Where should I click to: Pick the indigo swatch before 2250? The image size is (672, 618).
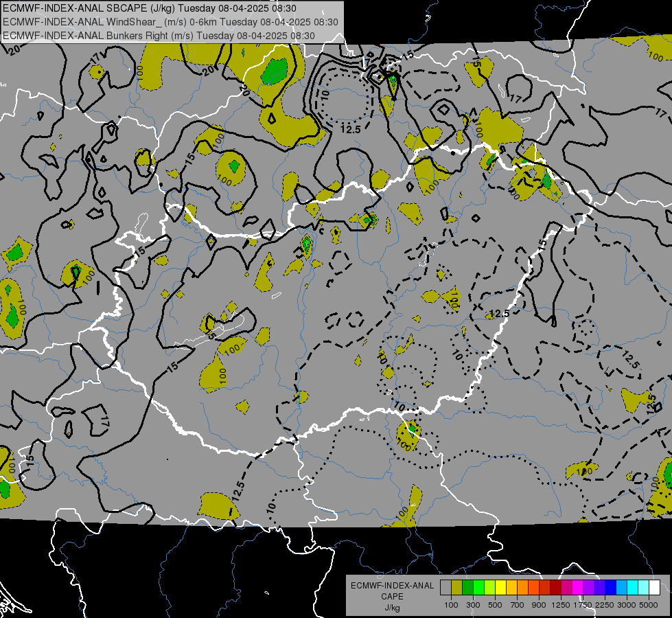coord(600,587)
